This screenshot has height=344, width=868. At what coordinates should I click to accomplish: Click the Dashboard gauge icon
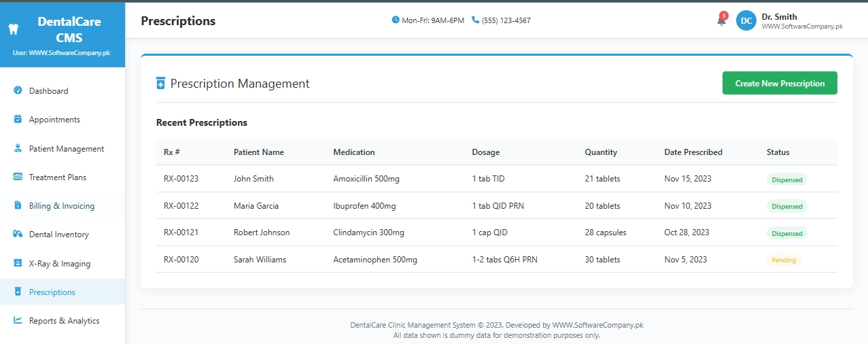(18, 90)
